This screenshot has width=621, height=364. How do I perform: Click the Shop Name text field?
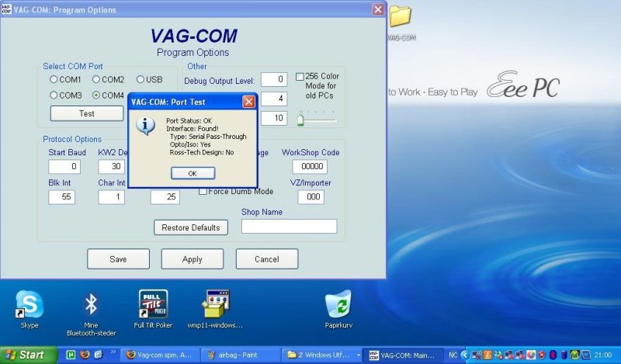(x=289, y=227)
